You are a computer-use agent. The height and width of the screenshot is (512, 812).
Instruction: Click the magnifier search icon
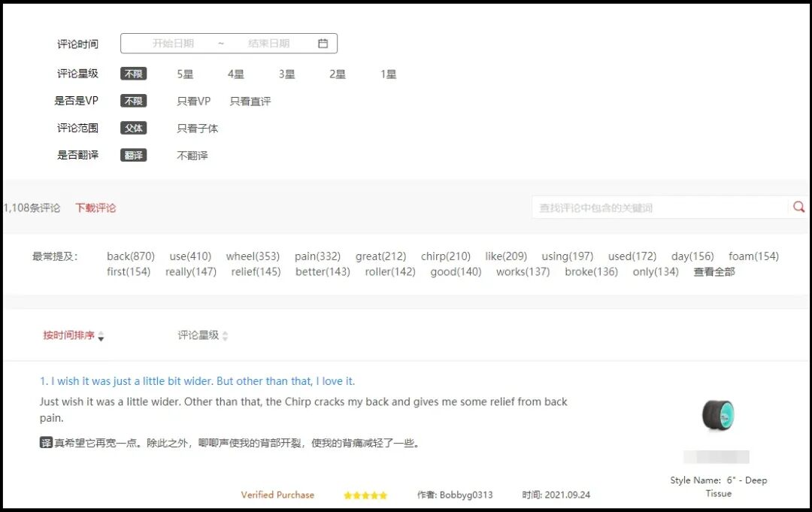point(798,206)
